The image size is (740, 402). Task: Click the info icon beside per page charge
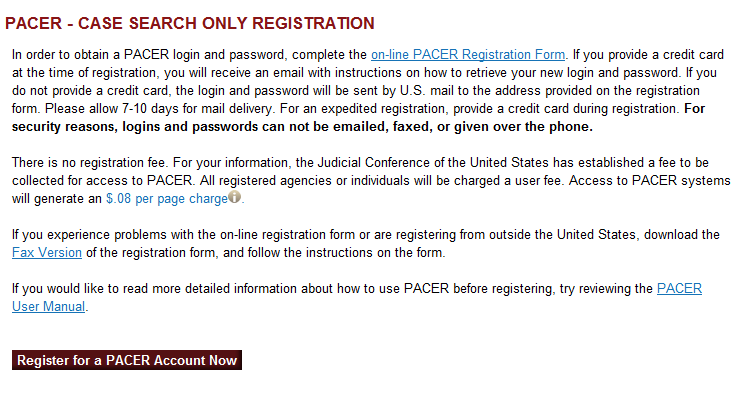[235, 198]
